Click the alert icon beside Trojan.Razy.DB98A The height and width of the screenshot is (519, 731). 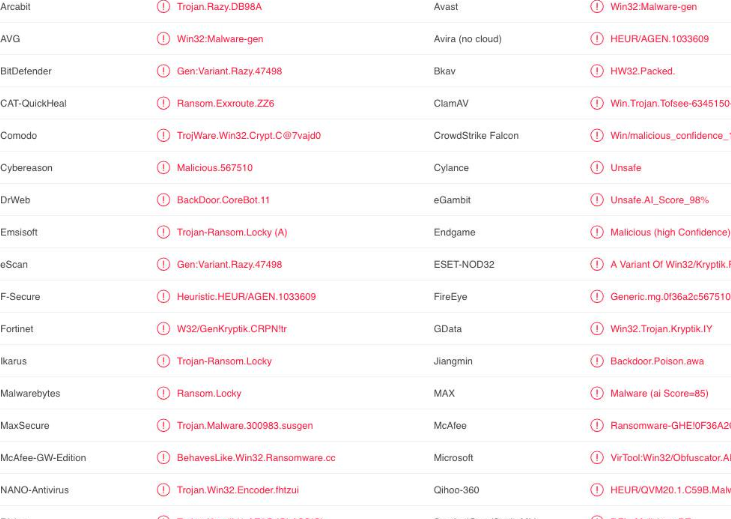[164, 7]
